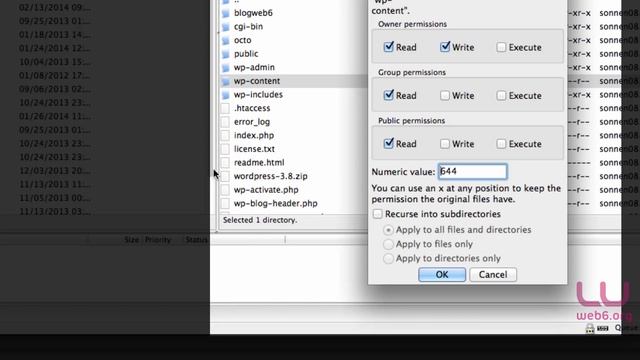Select wp-admin folder name
640x360 pixels.
pos(254,67)
